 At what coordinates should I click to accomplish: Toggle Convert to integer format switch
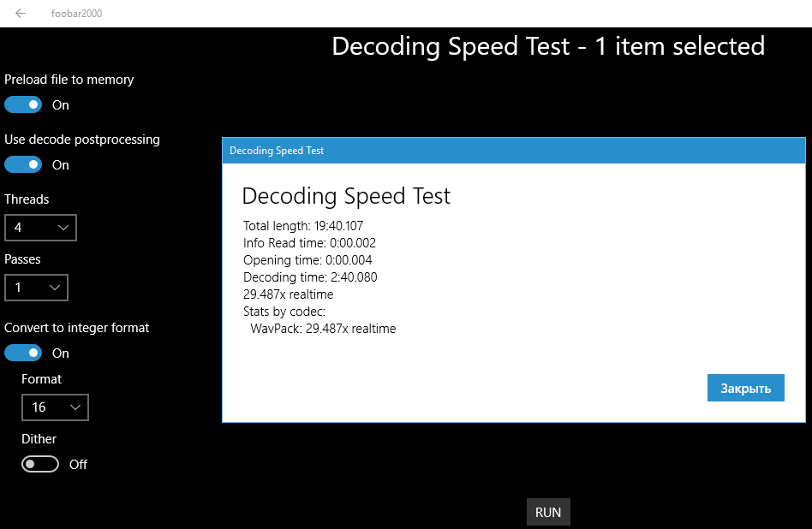pos(23,353)
